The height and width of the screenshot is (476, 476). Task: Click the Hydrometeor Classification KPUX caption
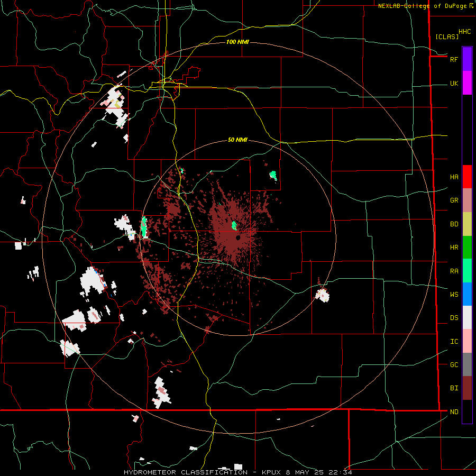(x=237, y=472)
